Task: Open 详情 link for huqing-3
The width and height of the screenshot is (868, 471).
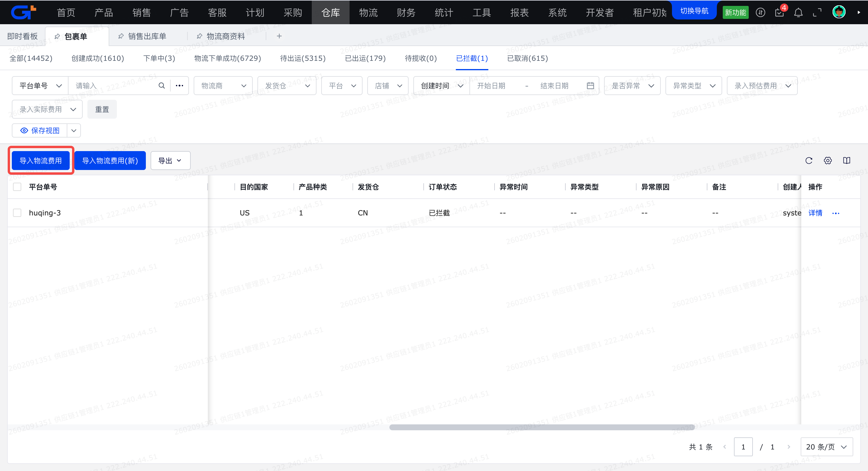Action: pos(815,213)
